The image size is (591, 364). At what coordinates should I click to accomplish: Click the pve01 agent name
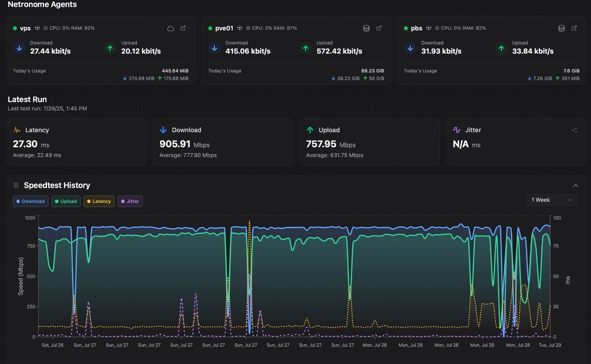coord(224,29)
